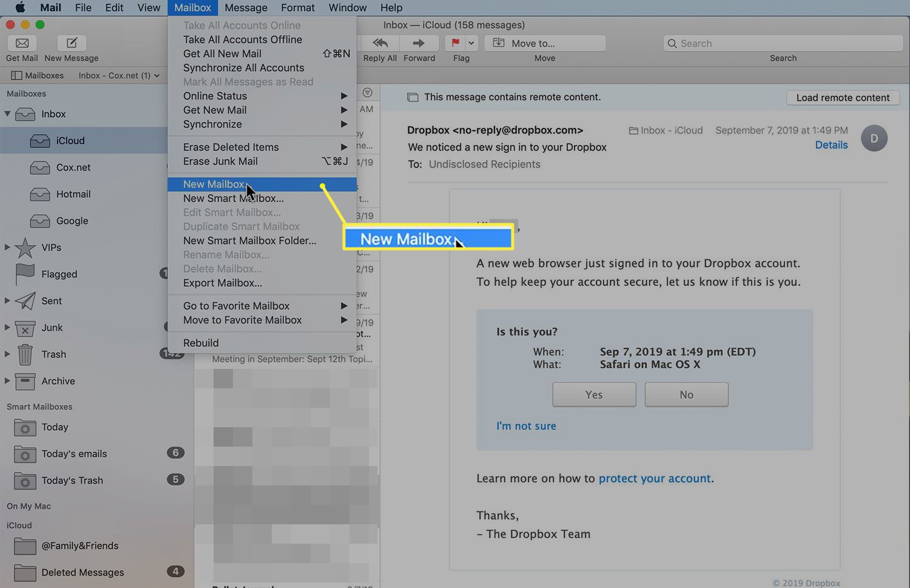910x588 pixels.
Task: Expand the Trash disclosure triangle
Action: (x=7, y=354)
